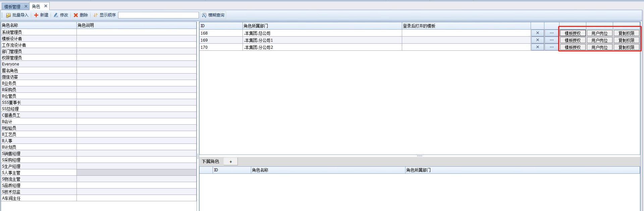Screen dimensions: 644x211
Task: Click the 修改 edit pencil icon
Action: click(56, 15)
